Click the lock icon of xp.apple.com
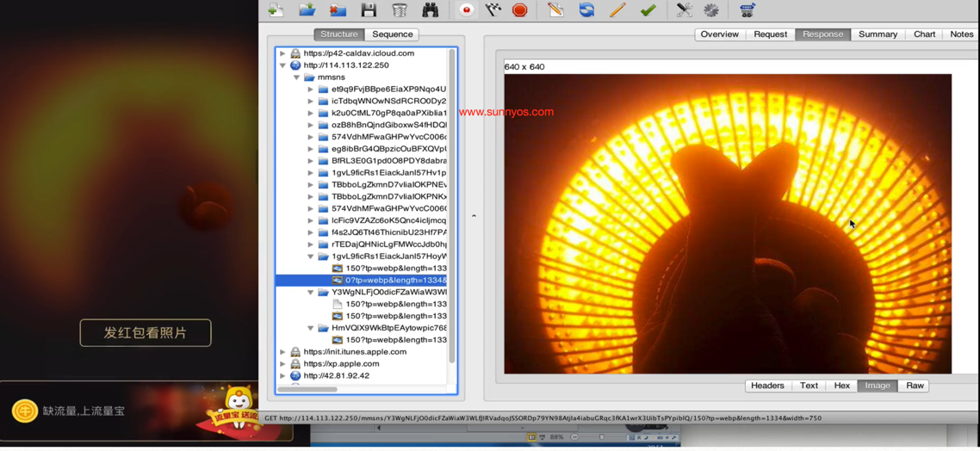This screenshot has height=451, width=980. (x=295, y=363)
